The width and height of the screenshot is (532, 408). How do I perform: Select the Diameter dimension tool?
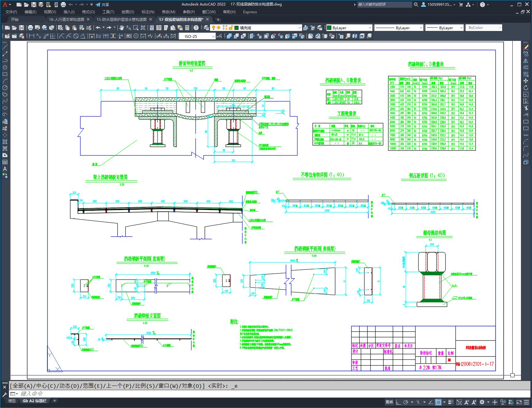point(76,36)
